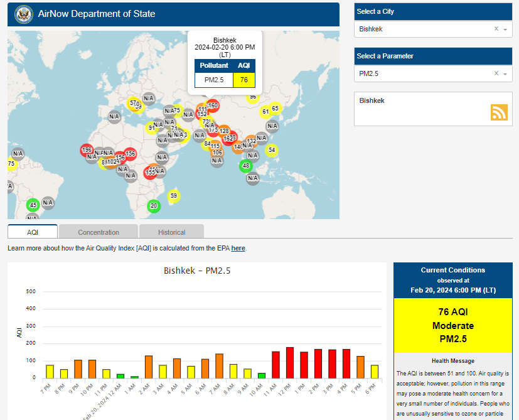Viewport: 519px width, 420px height.
Task: Expand the Select a Parameter dropdown arrow
Action: click(x=505, y=74)
